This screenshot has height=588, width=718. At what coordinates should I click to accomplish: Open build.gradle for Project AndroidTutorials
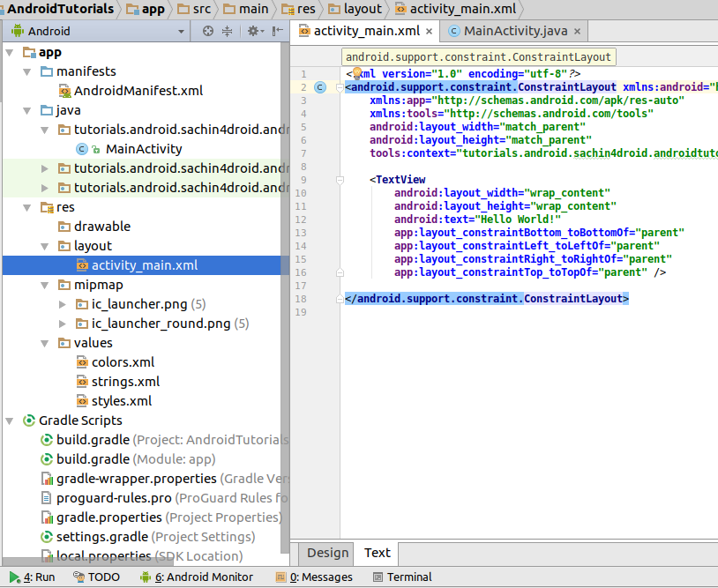click(x=165, y=440)
